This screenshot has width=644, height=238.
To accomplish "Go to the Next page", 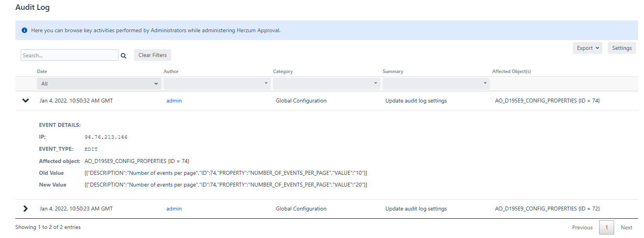I will pyautogui.click(x=626, y=227).
